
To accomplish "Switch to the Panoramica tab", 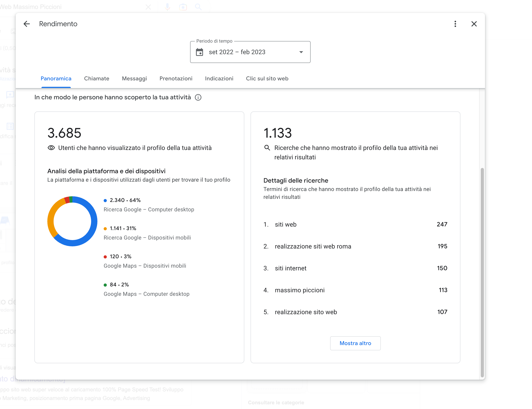I will [x=56, y=79].
